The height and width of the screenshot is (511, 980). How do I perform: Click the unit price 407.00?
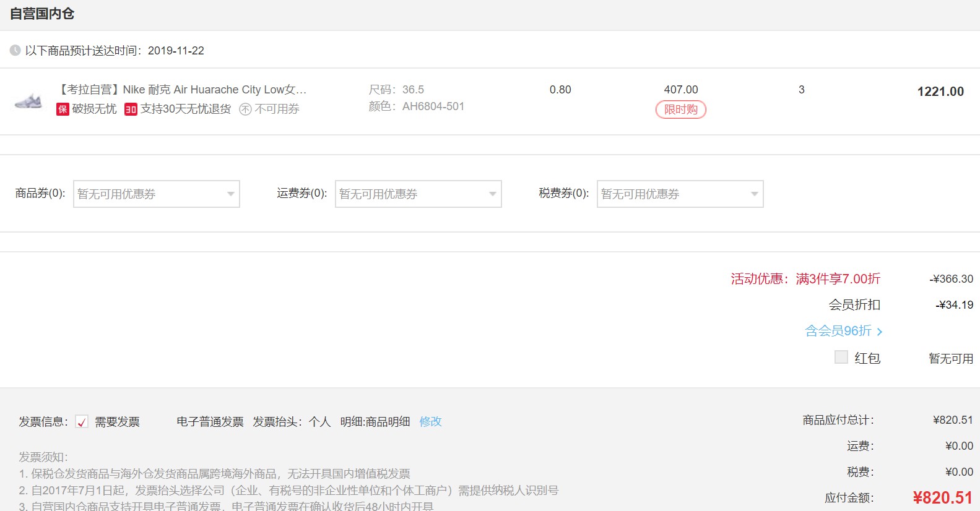coord(681,90)
